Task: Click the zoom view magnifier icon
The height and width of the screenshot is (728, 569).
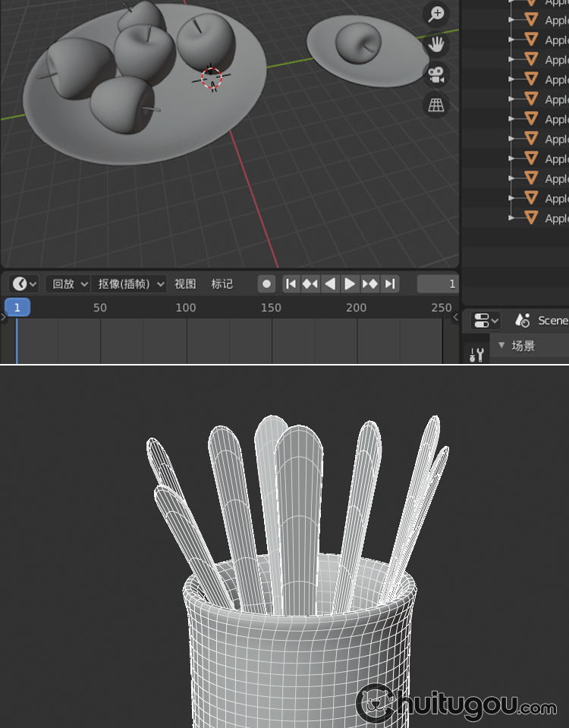Action: 436,14
